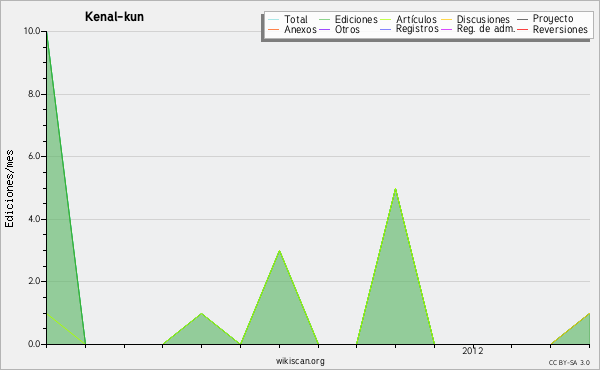This screenshot has height=370, width=600.
Task: Click the red Reversiones line swatch
Action: (523, 29)
